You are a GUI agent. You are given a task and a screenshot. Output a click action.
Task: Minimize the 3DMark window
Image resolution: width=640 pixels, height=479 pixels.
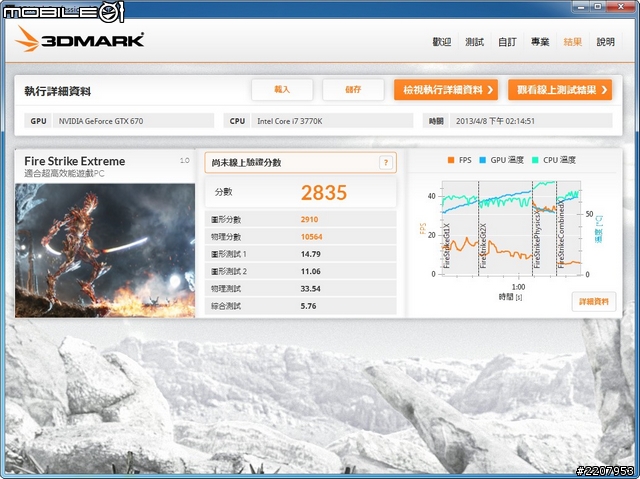click(x=581, y=6)
